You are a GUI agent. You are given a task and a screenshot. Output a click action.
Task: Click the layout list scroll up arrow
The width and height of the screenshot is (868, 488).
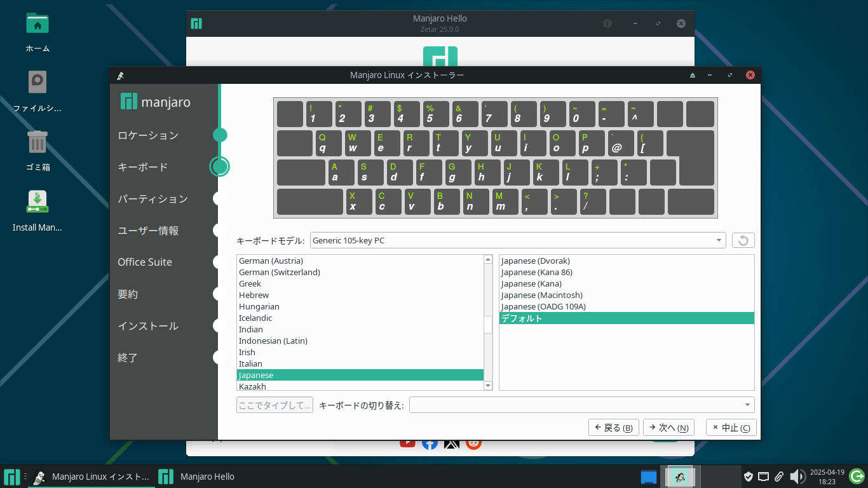pos(488,259)
